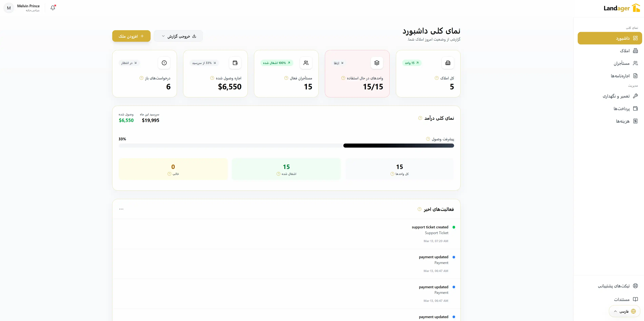644x321 pixels.
Task: Select the هزینه‌ها dollar icon
Action: pos(636,121)
